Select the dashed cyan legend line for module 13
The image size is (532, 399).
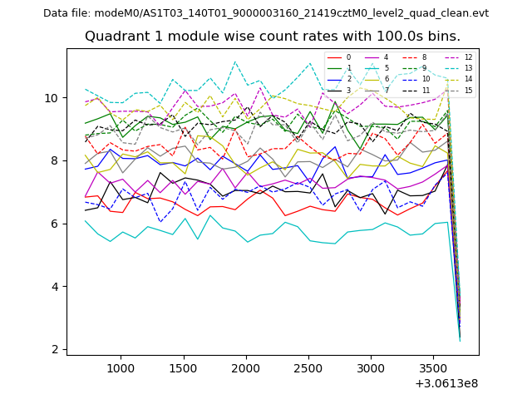coord(451,68)
